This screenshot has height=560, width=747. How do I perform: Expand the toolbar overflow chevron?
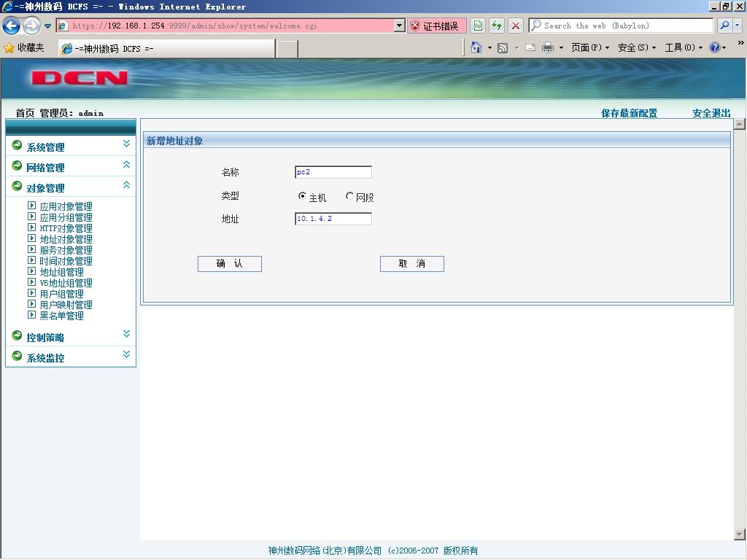741,43
